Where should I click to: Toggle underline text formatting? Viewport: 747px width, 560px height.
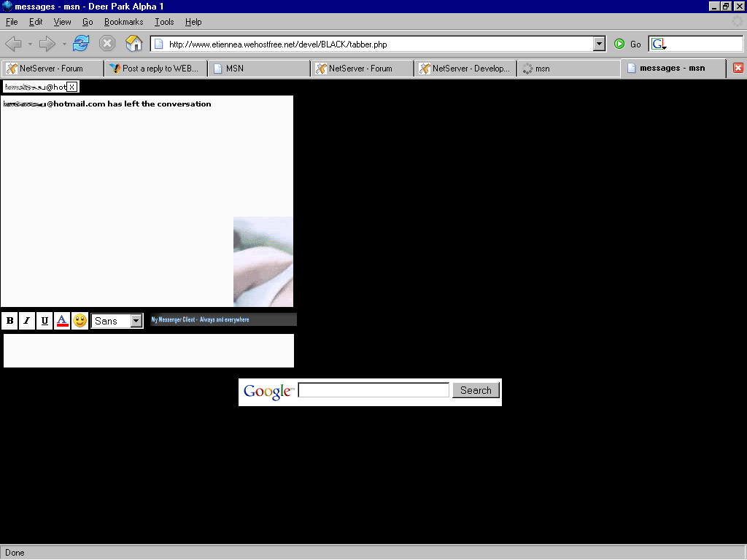(44, 321)
